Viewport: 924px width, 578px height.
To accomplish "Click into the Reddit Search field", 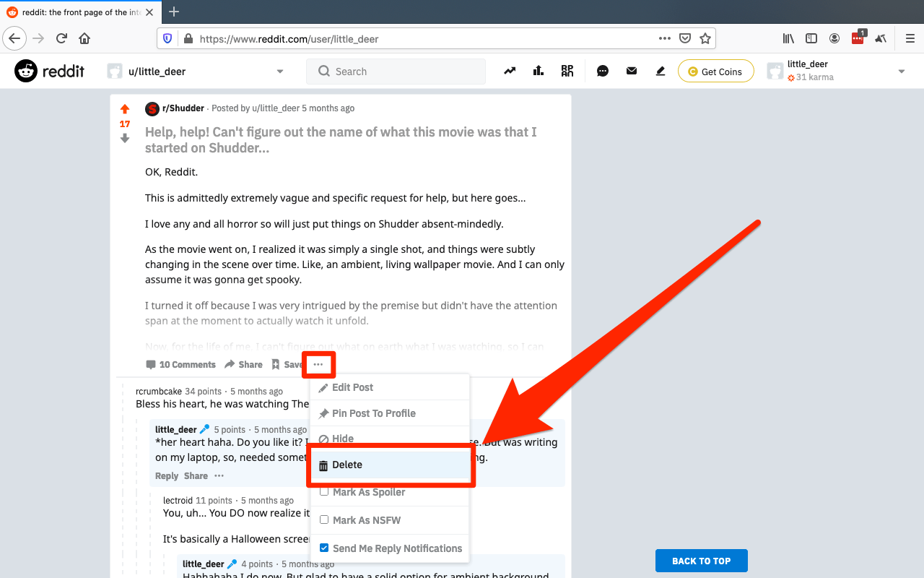I will click(x=396, y=71).
